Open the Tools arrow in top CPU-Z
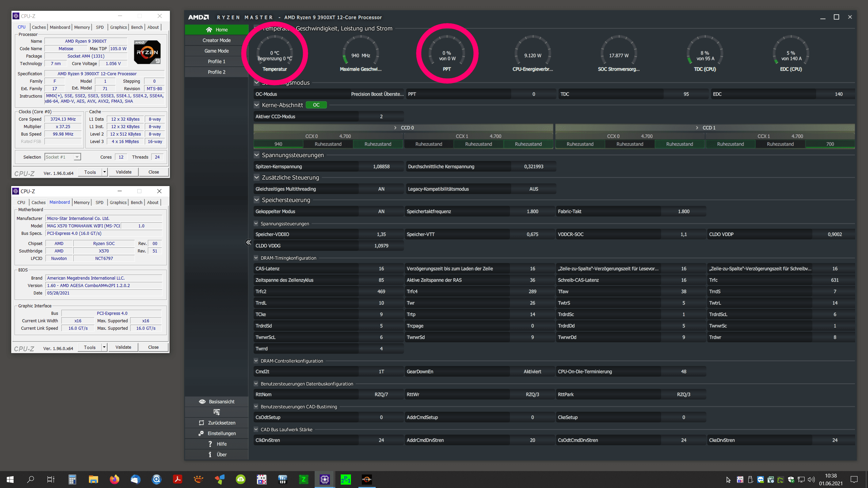 point(104,172)
